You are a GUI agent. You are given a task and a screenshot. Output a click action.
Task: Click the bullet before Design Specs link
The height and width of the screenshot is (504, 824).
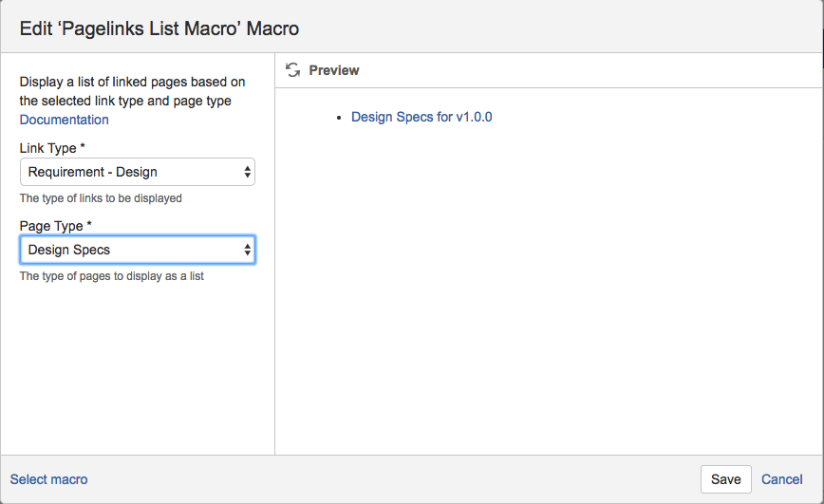340,118
